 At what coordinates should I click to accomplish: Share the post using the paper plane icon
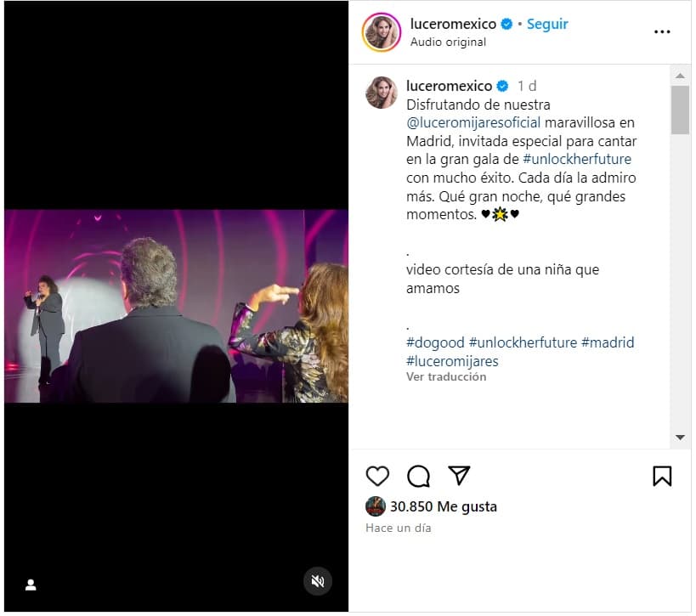coord(459,477)
